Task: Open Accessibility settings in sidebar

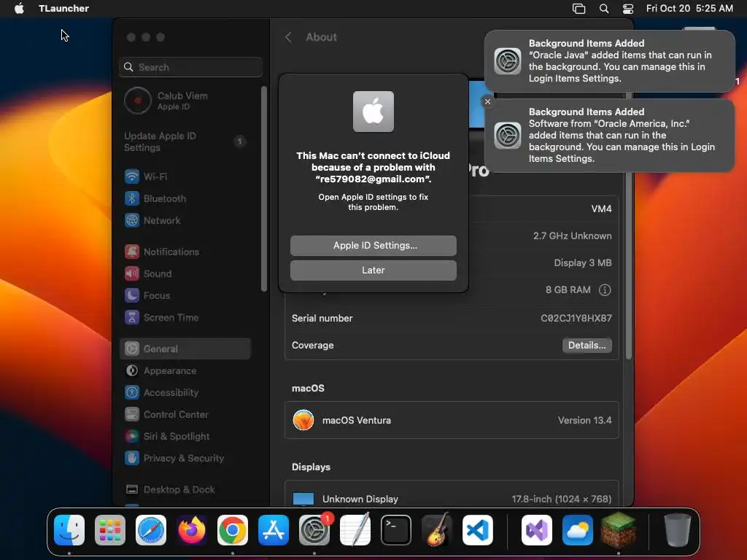Action: (x=186, y=392)
